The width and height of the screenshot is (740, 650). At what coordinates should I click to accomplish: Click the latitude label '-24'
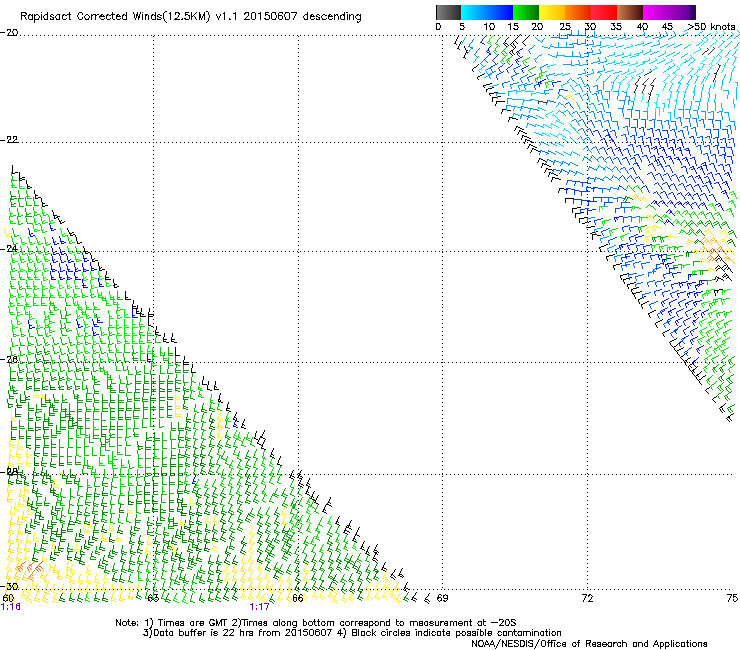point(9,249)
